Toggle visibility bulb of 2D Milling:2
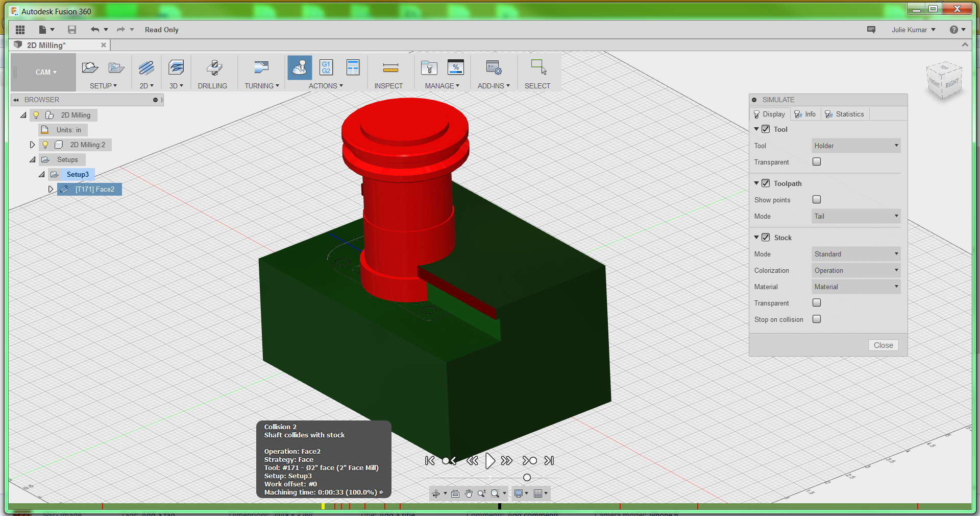This screenshot has height=516, width=980. pyautogui.click(x=45, y=145)
